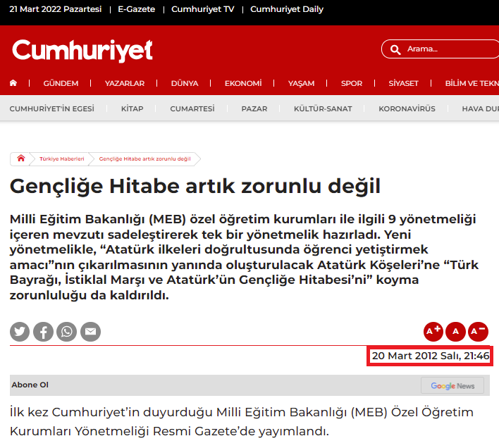Click the home icon in breadcrumb
This screenshot has height=448, width=499.
pyautogui.click(x=21, y=158)
